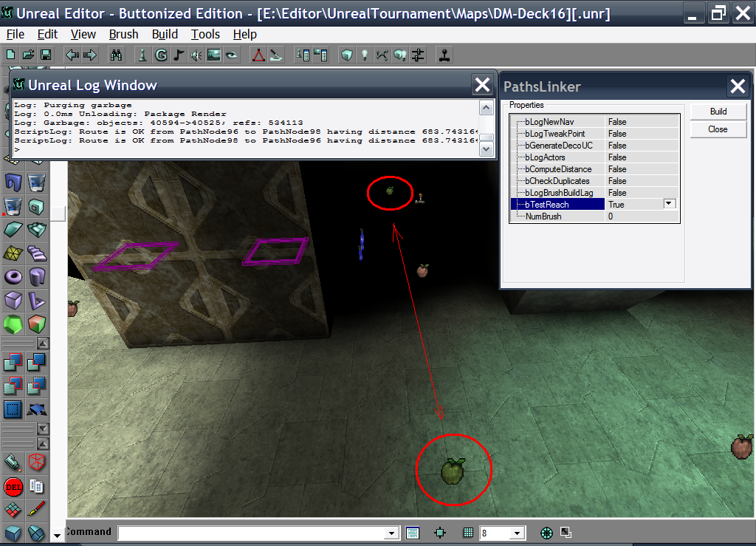Click the Build Lighting bulb icon

(365, 55)
